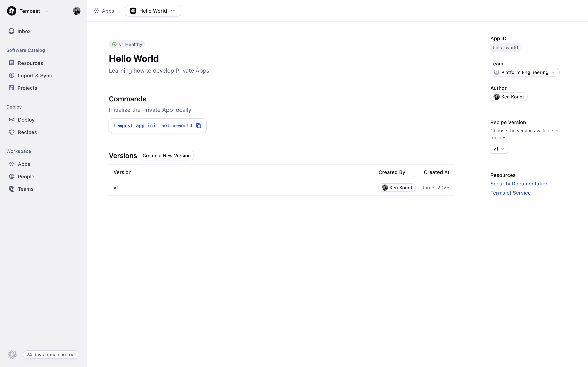The height and width of the screenshot is (367, 588).
Task: Select the v1 version row
Action: 116,188
